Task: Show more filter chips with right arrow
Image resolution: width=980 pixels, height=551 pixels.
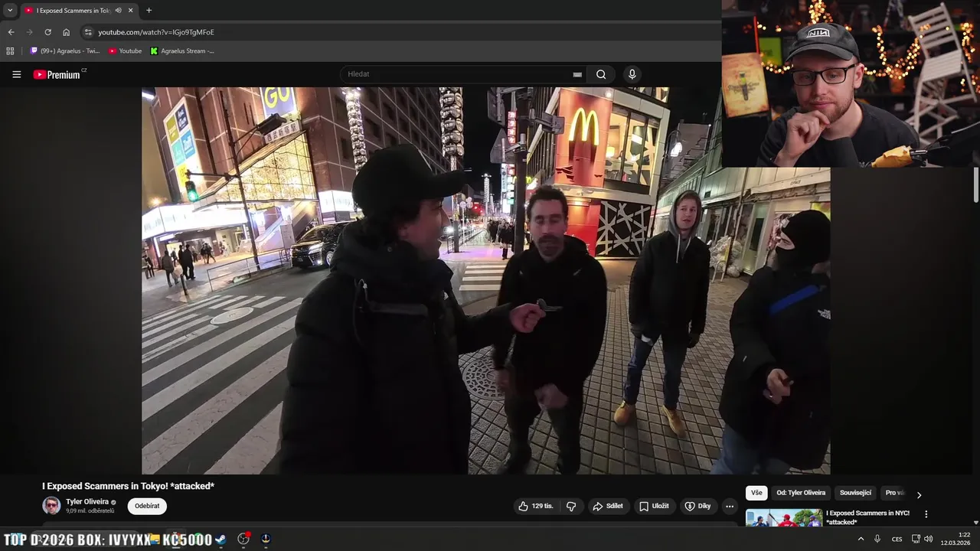Action: click(919, 494)
